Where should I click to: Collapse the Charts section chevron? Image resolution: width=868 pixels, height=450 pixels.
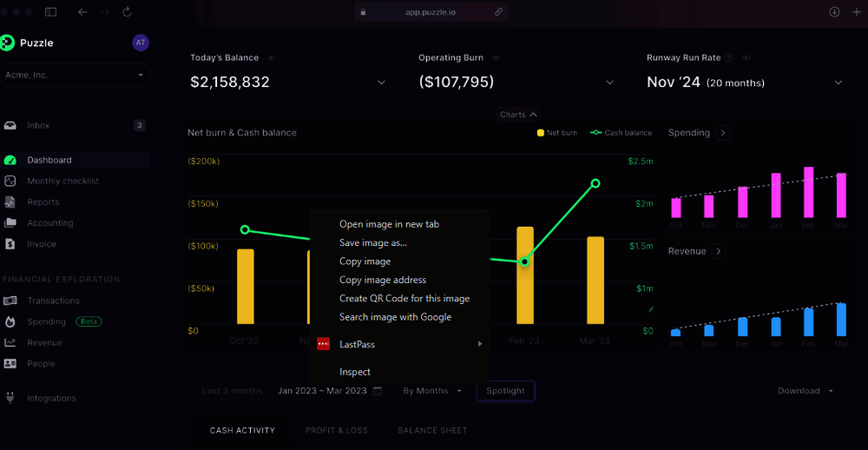(533, 115)
